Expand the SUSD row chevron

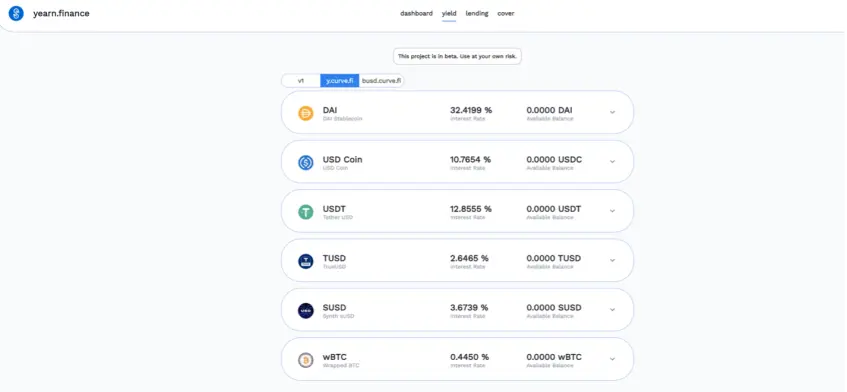click(x=612, y=309)
